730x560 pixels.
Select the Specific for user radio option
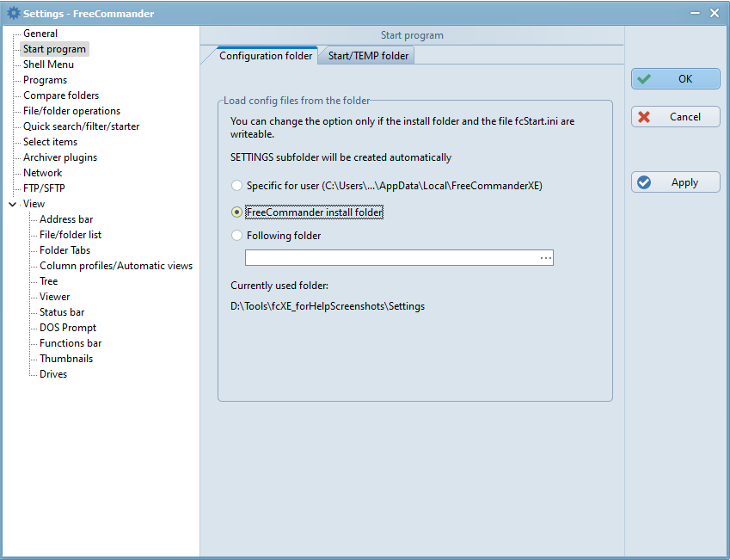tap(236, 186)
